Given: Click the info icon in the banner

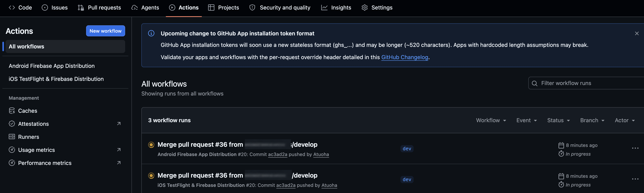Looking at the screenshot, I should click(x=151, y=33).
